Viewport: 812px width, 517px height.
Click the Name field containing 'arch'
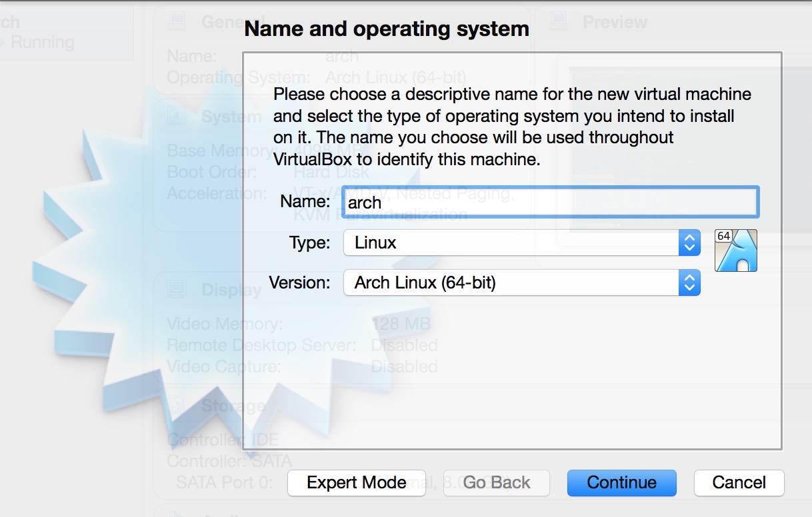click(551, 203)
